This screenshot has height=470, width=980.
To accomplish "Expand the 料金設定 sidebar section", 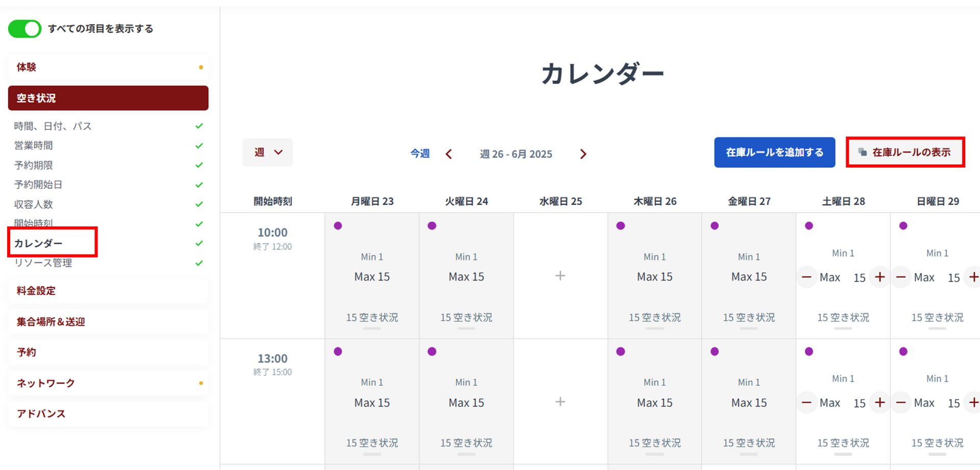I will click(x=108, y=291).
